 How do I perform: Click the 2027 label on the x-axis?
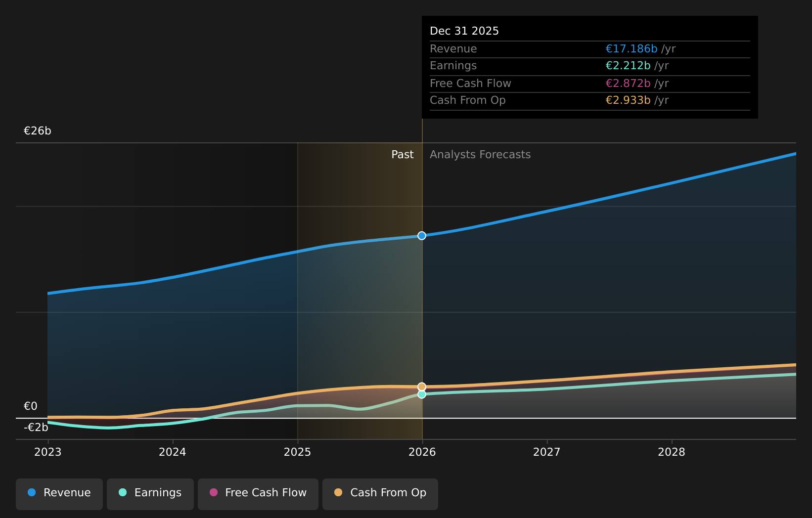[x=547, y=451]
